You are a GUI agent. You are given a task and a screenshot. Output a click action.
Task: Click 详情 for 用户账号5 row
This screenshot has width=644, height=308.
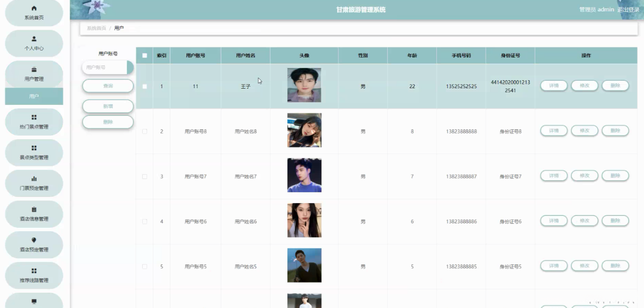(x=554, y=266)
